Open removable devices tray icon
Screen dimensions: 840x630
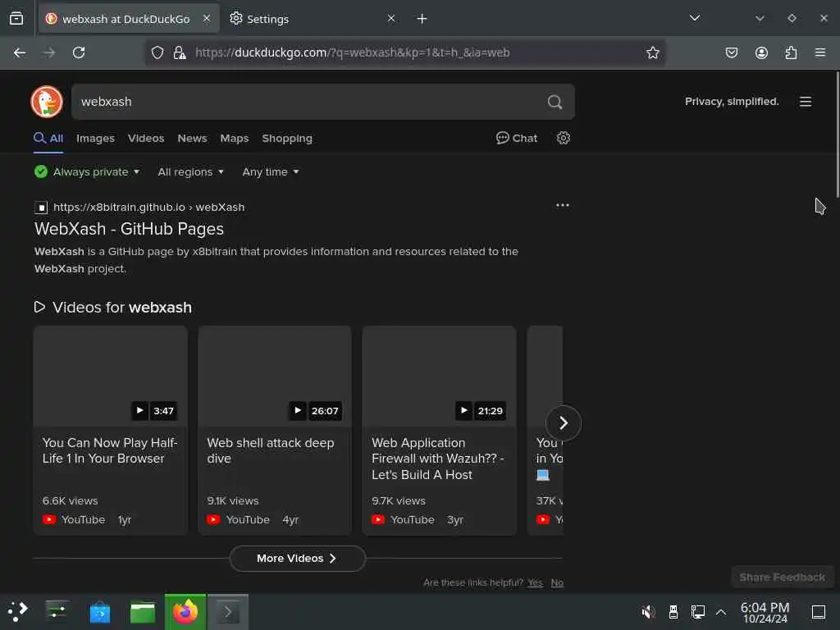673,612
